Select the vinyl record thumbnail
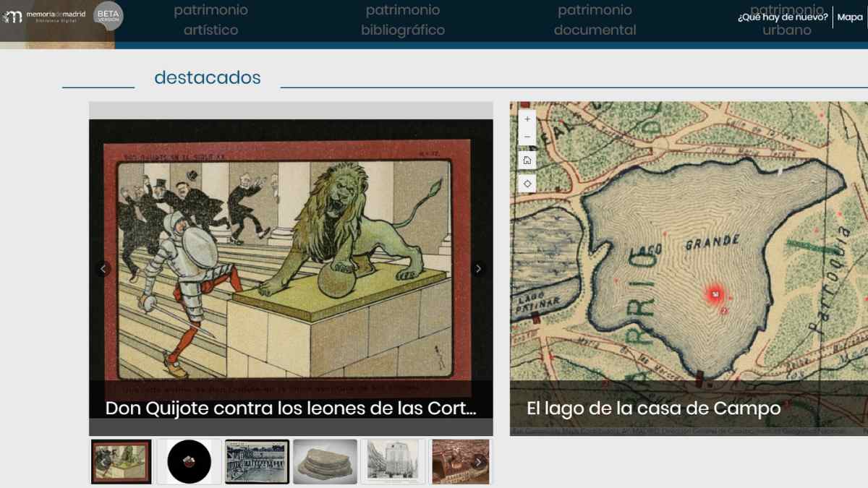Viewport: 868px width, 488px height. [x=189, y=461]
